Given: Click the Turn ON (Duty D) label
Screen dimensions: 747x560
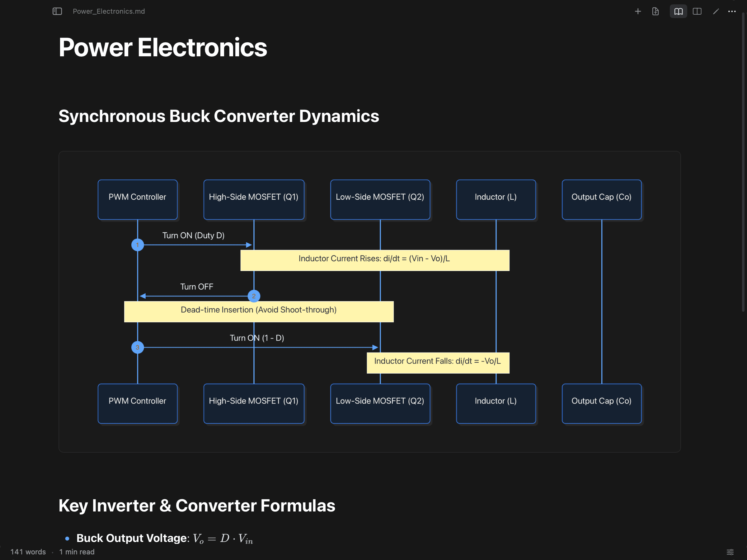Looking at the screenshot, I should [x=194, y=235].
